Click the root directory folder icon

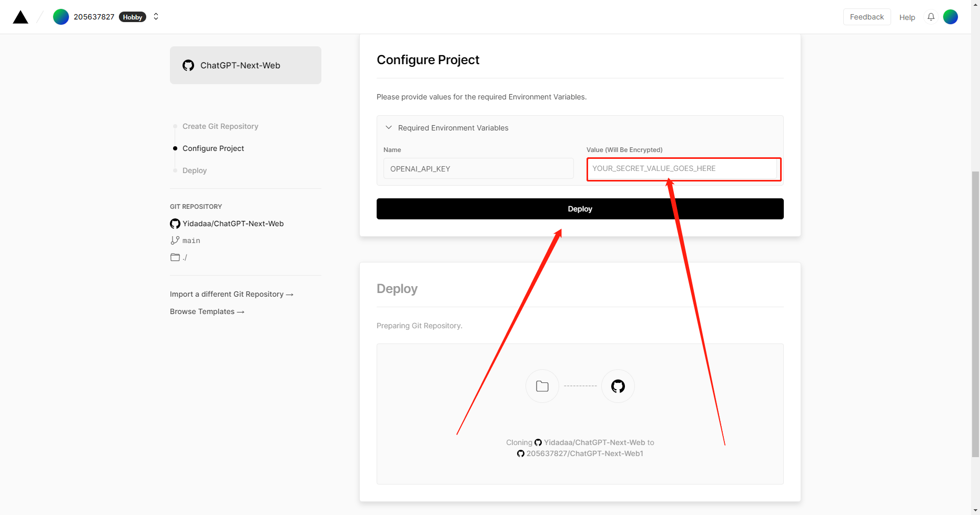[175, 257]
